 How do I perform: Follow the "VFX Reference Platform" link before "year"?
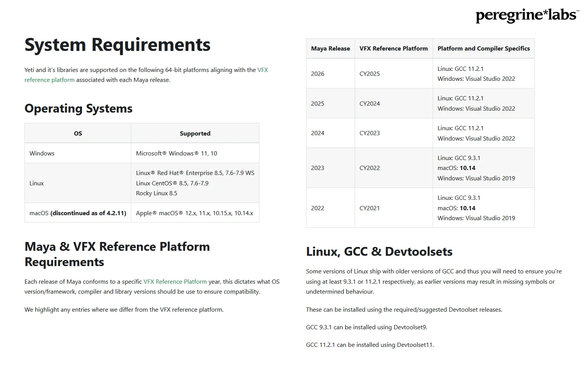coord(175,281)
